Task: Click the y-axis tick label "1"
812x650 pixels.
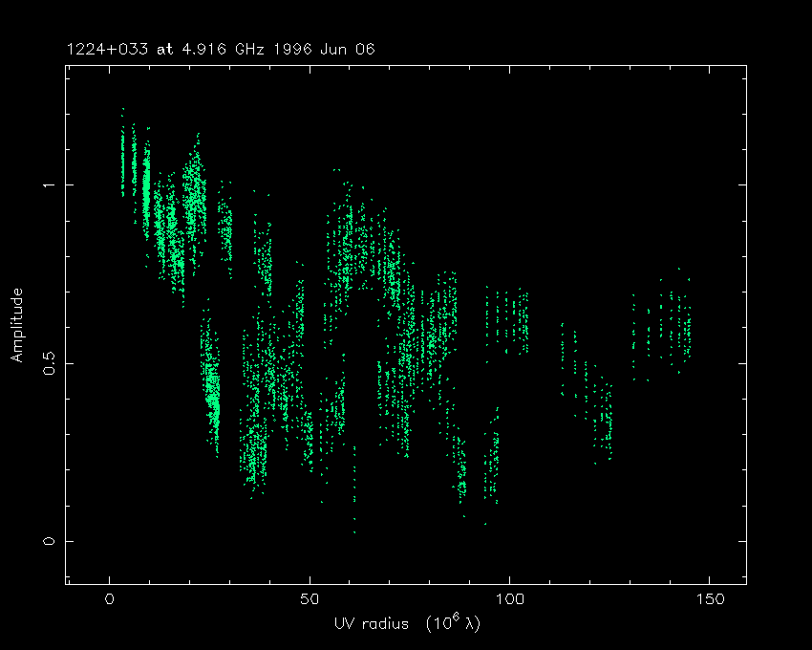Action: pos(48,184)
